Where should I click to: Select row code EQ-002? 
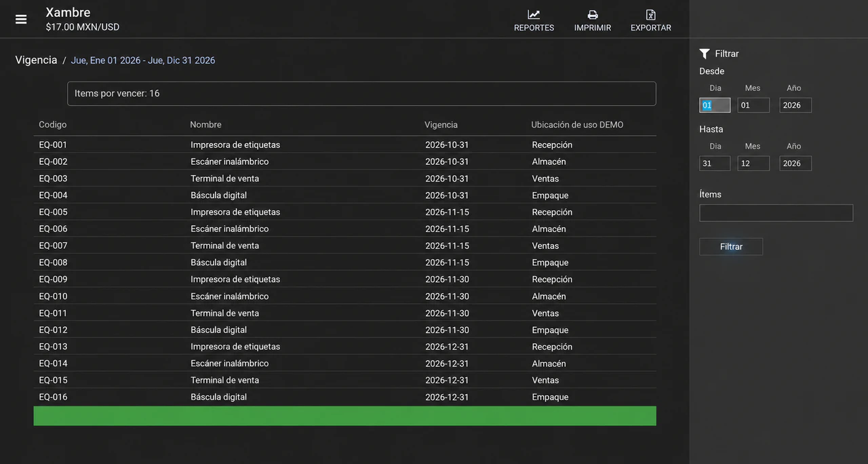[53, 161]
